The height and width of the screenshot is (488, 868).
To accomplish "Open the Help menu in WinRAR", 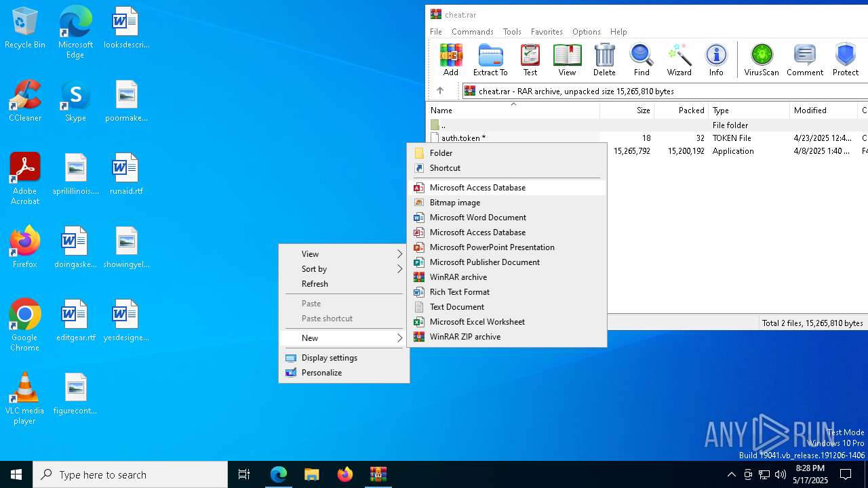I will pos(618,32).
